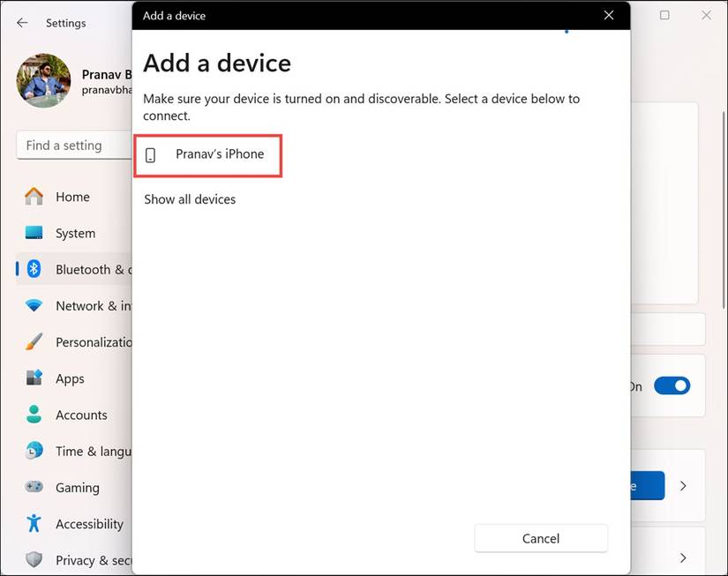Turn off the Bluetooth toggle

click(x=672, y=385)
